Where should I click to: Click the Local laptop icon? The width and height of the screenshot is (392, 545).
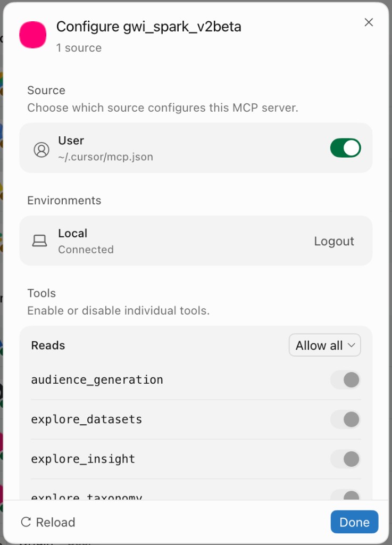pyautogui.click(x=39, y=241)
